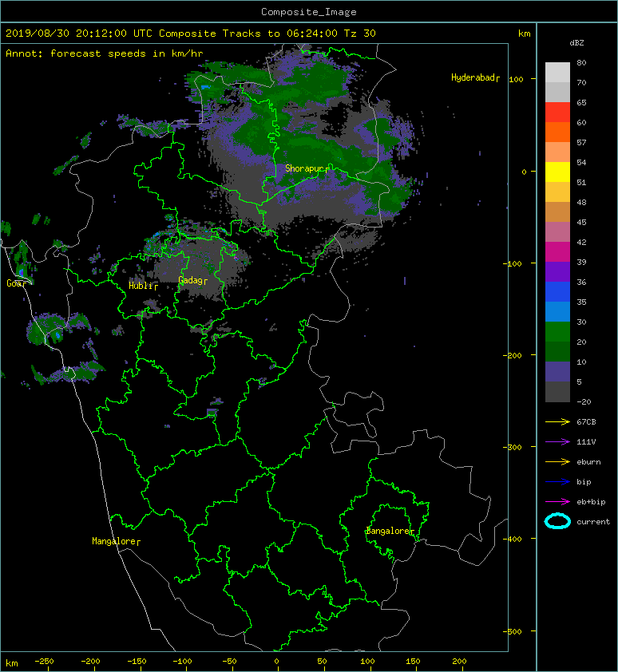Click the '80' dBZ scale value

(581, 62)
